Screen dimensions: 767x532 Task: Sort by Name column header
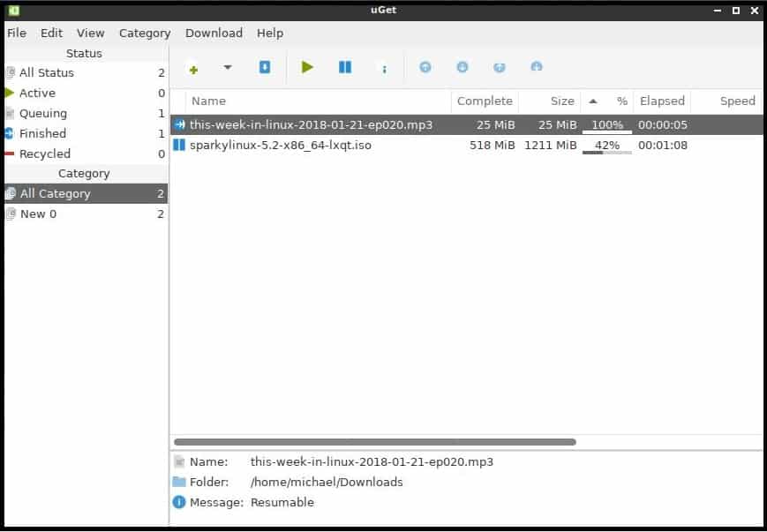coord(319,101)
